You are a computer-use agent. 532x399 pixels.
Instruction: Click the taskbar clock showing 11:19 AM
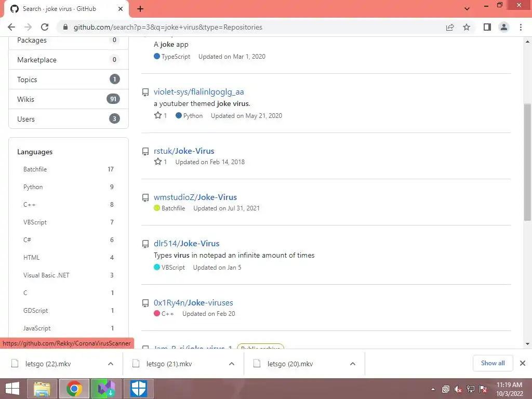pos(509,389)
